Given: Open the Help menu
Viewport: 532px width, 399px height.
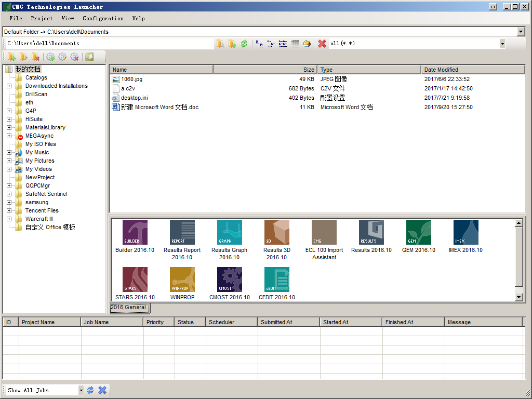Looking at the screenshot, I should [138, 18].
